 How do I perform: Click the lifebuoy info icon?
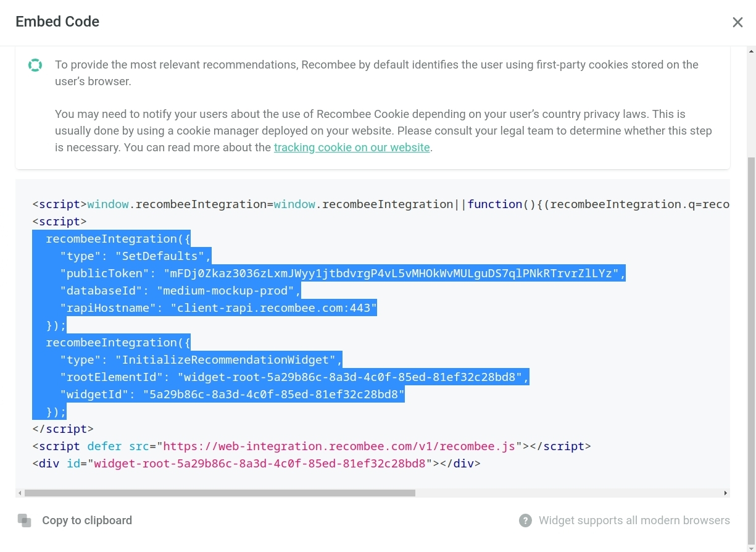pyautogui.click(x=35, y=65)
